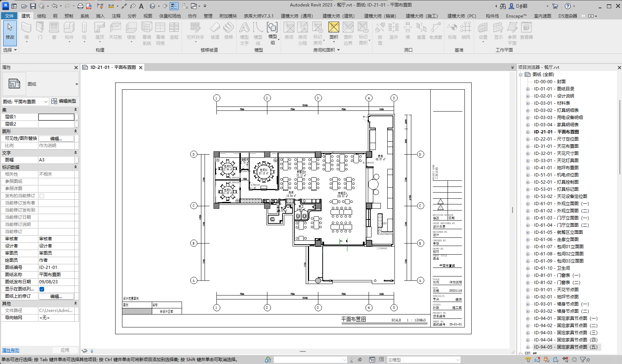Click the sheet number field ID-21-01
Viewport: 622px width, 364px height.
[x=56, y=268]
